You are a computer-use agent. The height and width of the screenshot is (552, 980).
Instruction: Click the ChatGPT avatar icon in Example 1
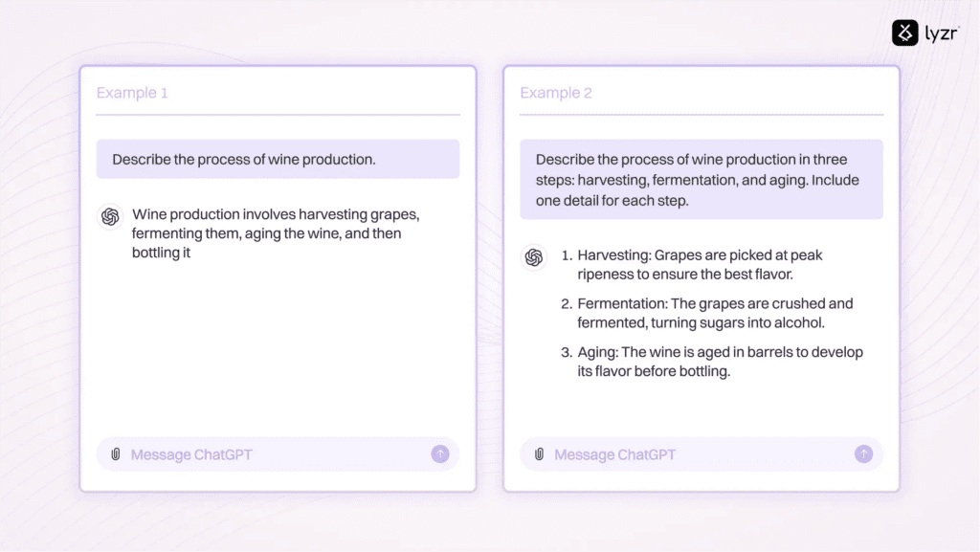pos(110,216)
